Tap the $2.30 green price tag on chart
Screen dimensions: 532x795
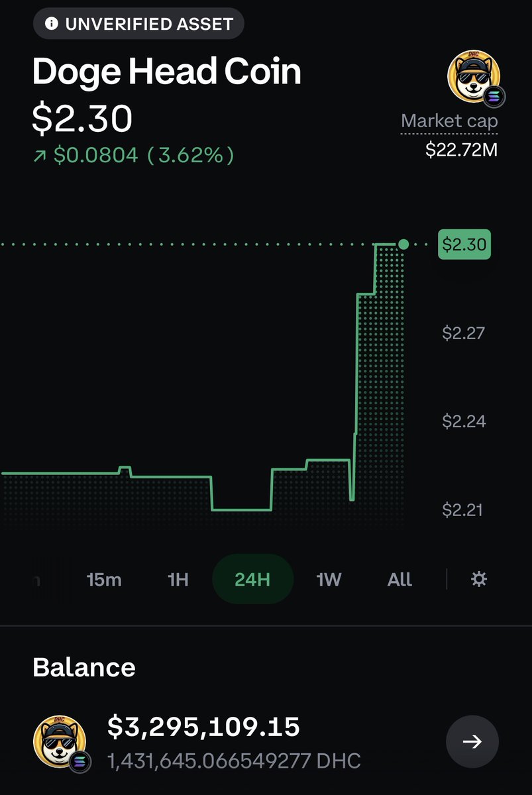(464, 244)
